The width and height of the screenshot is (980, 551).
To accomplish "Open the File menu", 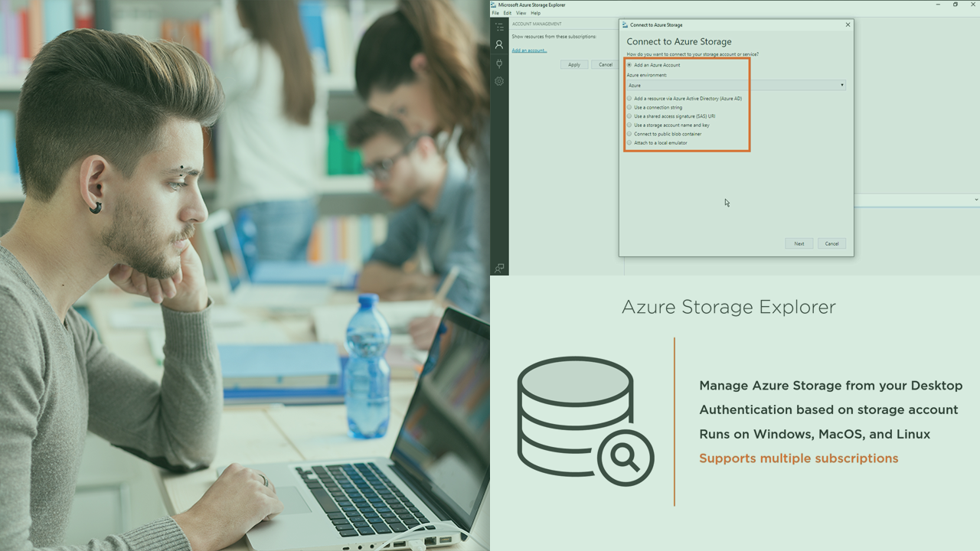I will click(495, 13).
